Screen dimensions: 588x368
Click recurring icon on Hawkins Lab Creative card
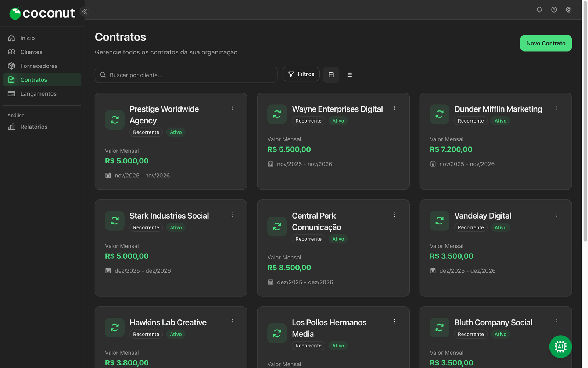point(115,328)
